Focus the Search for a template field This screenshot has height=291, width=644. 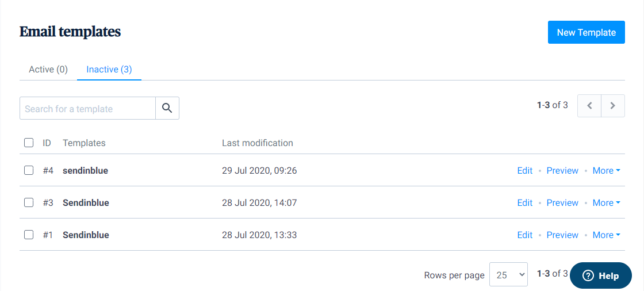point(87,109)
